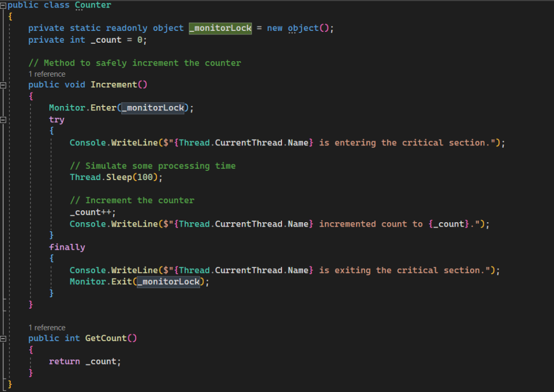
Task: Click 'incremented count to' string text
Action: [371, 224]
